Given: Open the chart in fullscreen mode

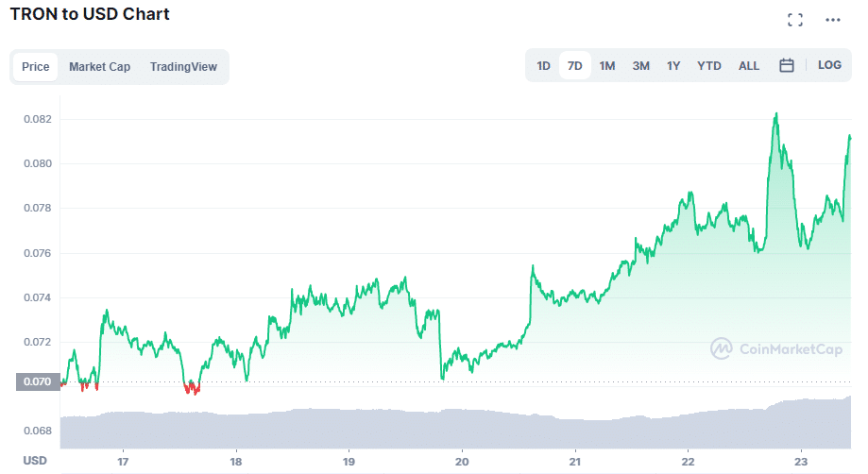Looking at the screenshot, I should click(795, 20).
